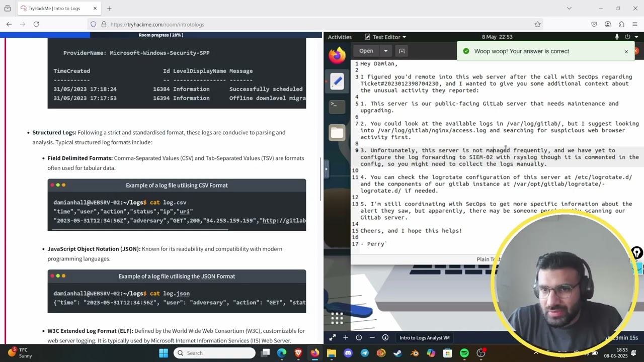Expand the Open button dropdown arrow

pos(385,51)
